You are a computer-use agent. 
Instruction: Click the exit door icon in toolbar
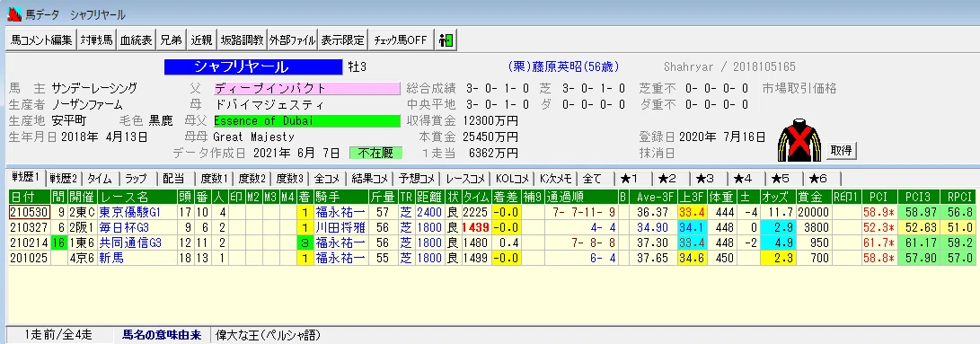point(446,40)
